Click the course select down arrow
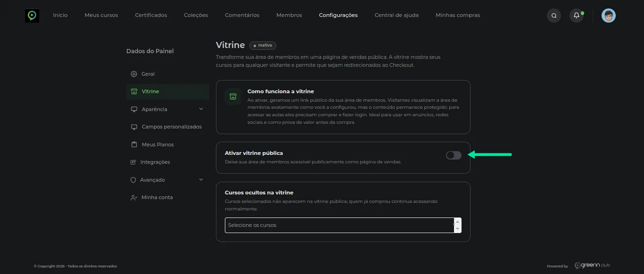 (x=457, y=229)
